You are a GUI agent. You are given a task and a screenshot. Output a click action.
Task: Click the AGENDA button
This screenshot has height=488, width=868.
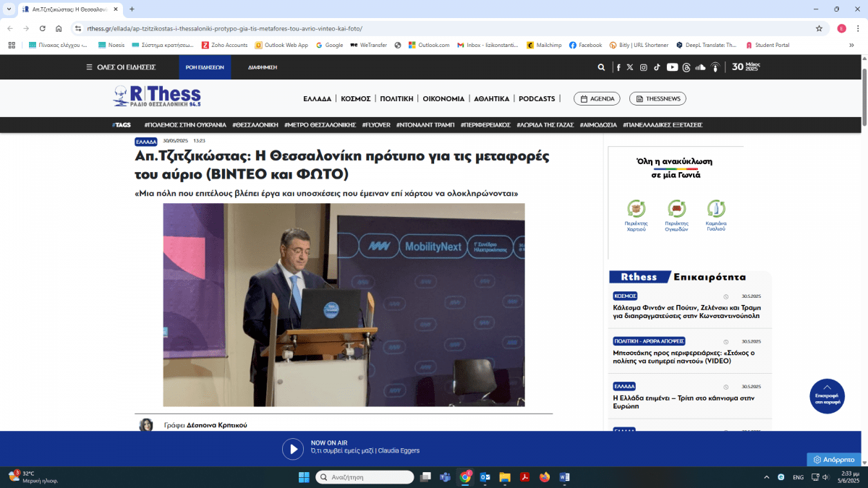tap(597, 98)
